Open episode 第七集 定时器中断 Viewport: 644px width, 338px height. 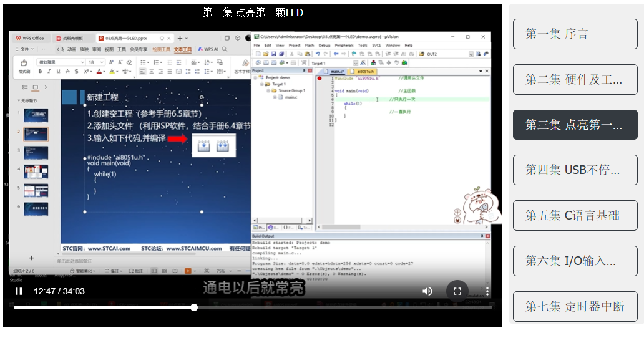tap(575, 306)
